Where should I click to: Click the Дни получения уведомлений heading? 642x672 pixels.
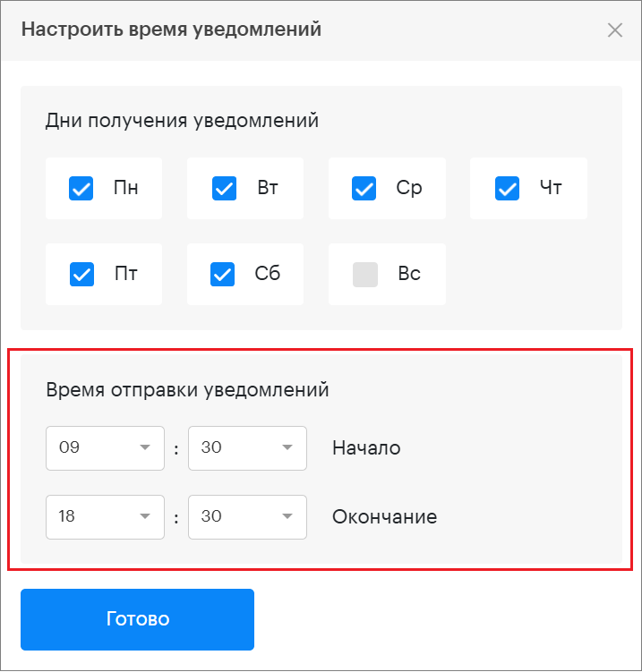click(182, 120)
